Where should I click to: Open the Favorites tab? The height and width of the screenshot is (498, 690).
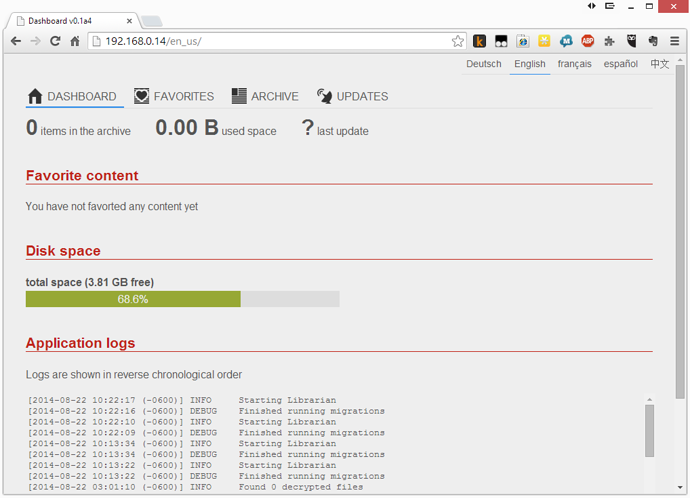click(x=174, y=96)
